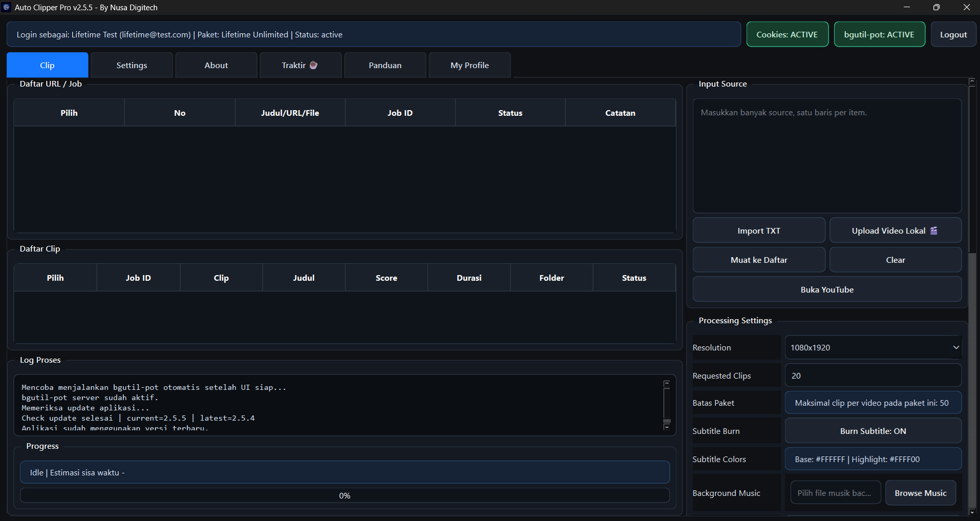Click the 'Background Music' label

(726, 493)
